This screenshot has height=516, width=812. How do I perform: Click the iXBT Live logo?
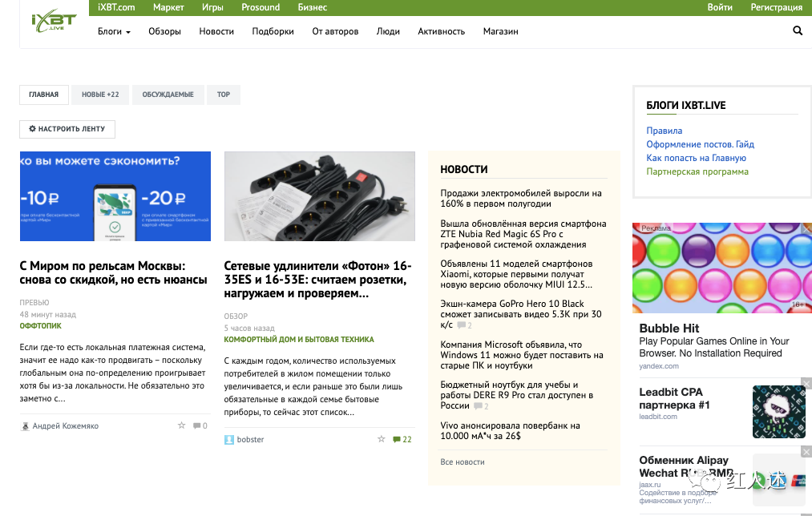(54, 22)
